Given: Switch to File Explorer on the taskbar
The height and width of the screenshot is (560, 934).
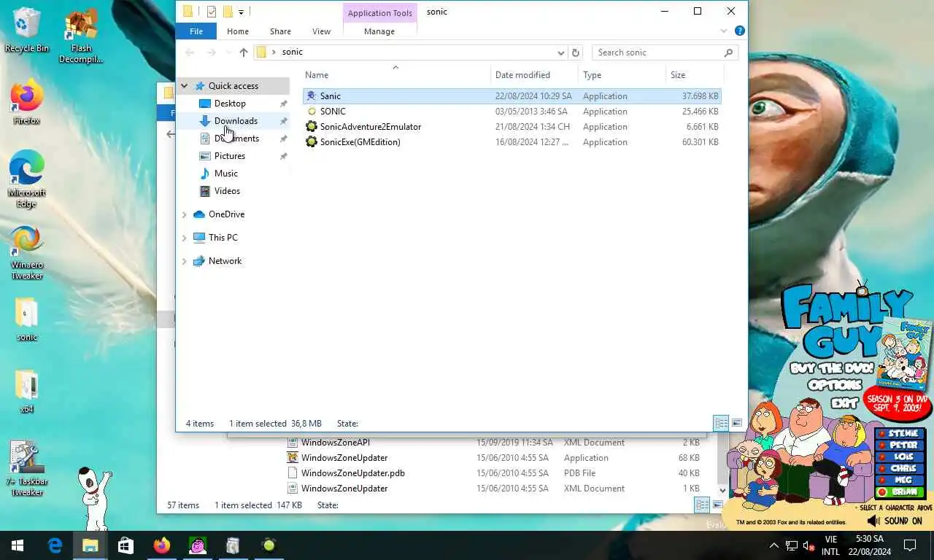Looking at the screenshot, I should point(90,545).
